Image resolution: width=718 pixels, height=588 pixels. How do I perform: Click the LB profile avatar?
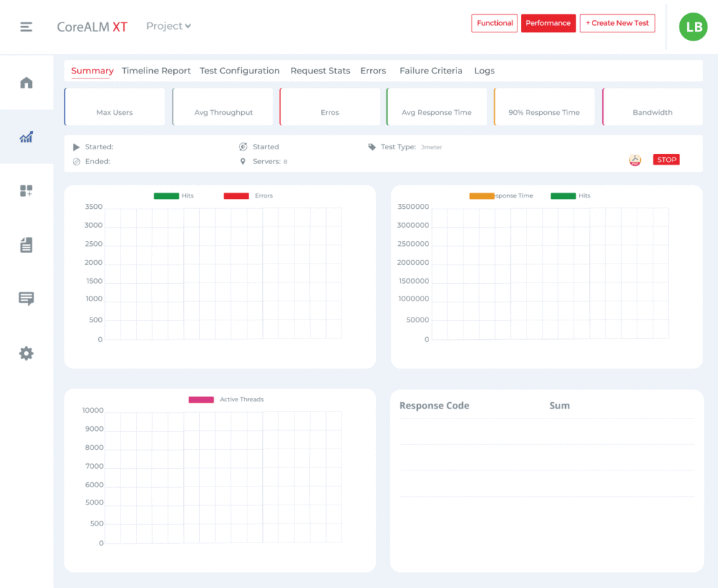tap(693, 27)
